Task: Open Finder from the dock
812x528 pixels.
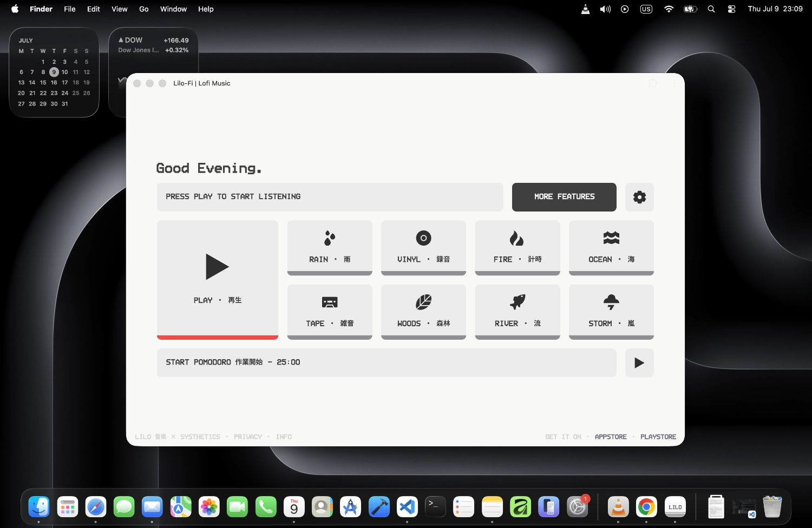Action: point(39,507)
